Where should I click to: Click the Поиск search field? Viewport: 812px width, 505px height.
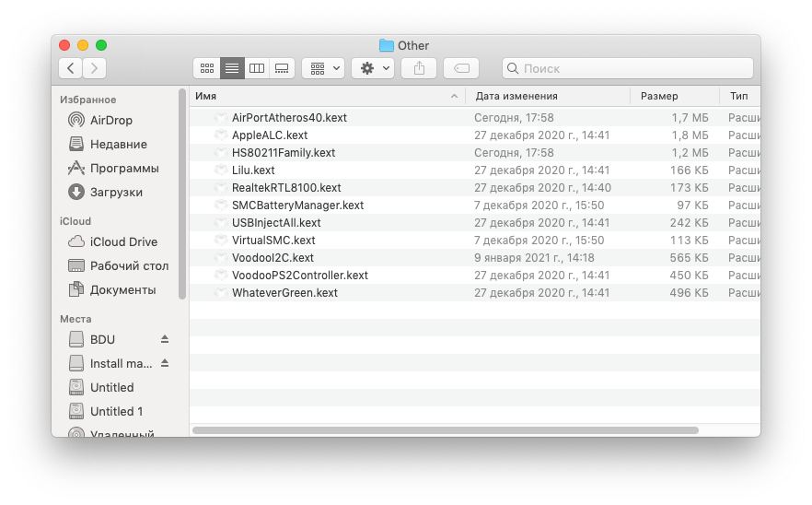[628, 68]
